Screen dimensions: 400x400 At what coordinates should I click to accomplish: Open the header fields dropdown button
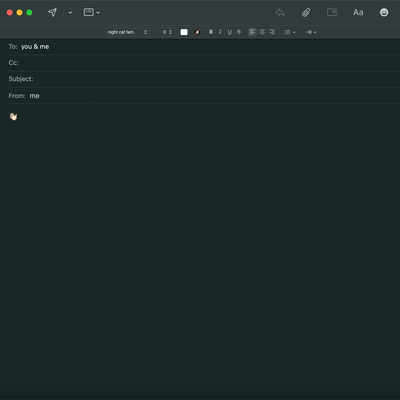coord(92,13)
